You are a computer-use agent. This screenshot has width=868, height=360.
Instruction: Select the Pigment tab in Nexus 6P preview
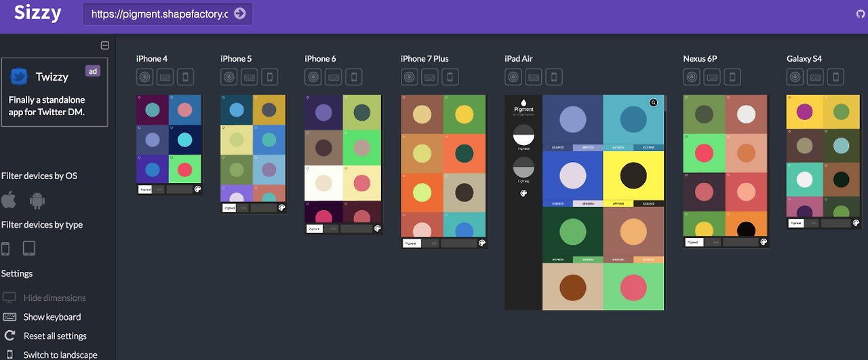click(x=694, y=241)
